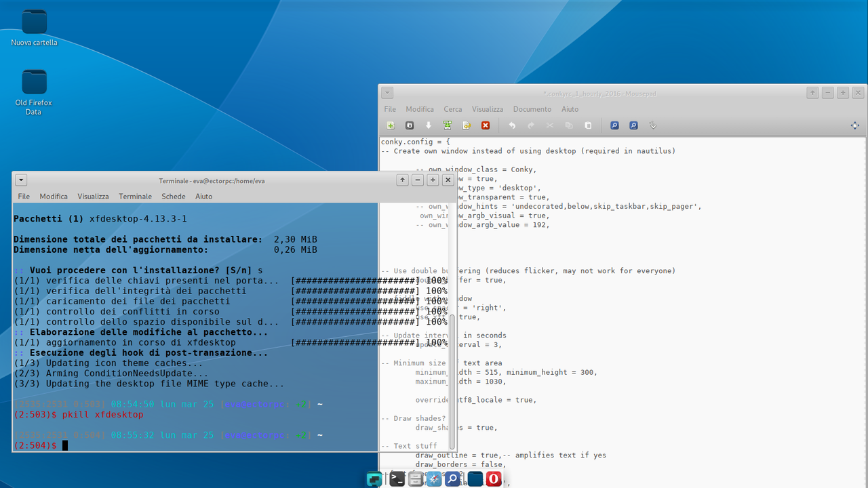
Task: Open the terminal Modifica menu
Action: click(54, 197)
